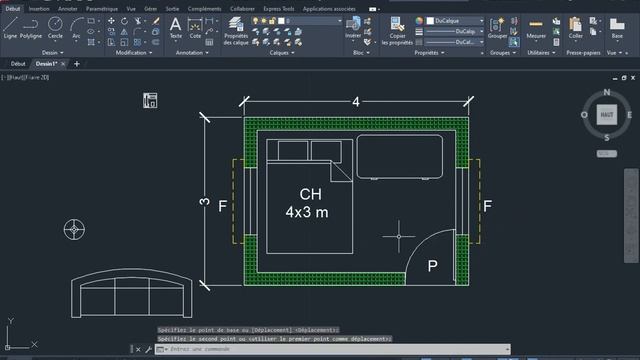Image resolution: width=640 pixels, height=360 pixels.
Task: Activate the Rotation tool
Action: coord(124,21)
